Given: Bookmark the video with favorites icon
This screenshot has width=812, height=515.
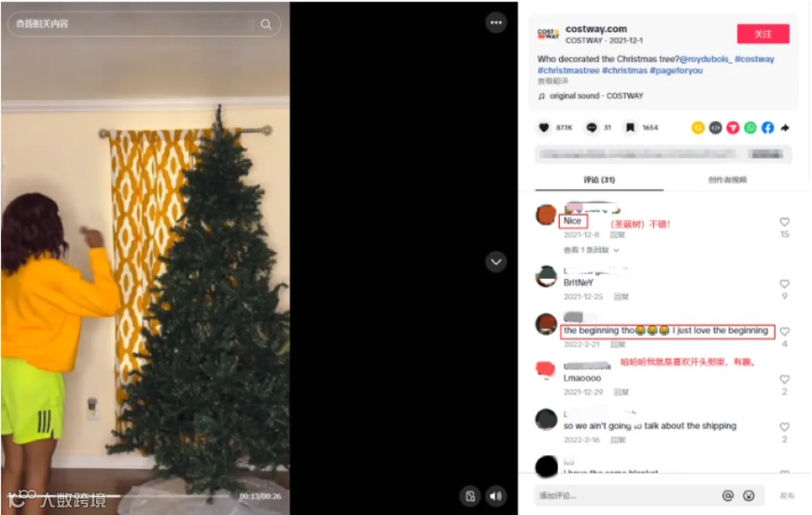Looking at the screenshot, I should tap(630, 127).
